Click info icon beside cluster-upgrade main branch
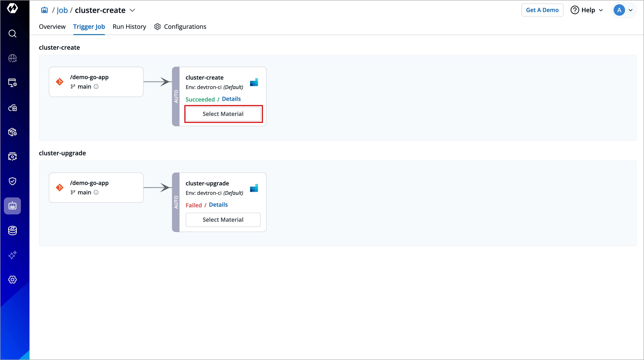Screen dimensions: 644x360 click(96, 192)
